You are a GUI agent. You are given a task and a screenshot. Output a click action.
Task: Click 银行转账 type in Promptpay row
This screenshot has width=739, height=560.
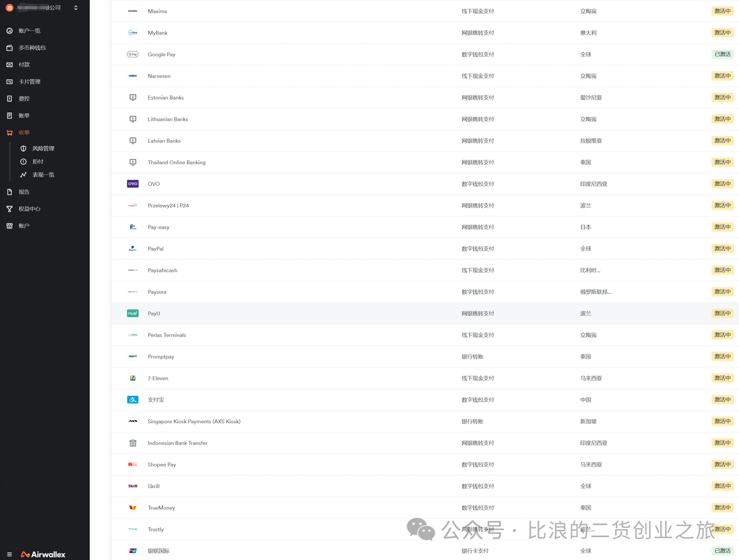[x=472, y=357]
